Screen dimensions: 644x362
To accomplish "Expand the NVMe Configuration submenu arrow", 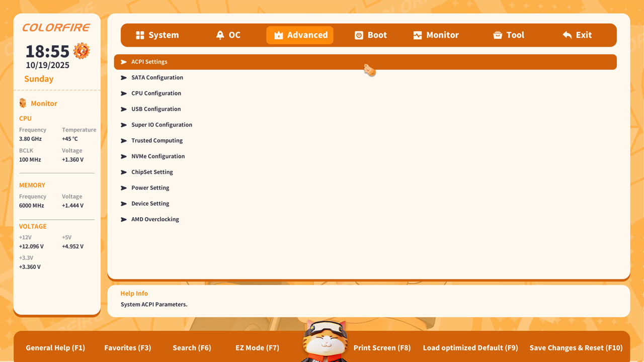I will point(124,156).
